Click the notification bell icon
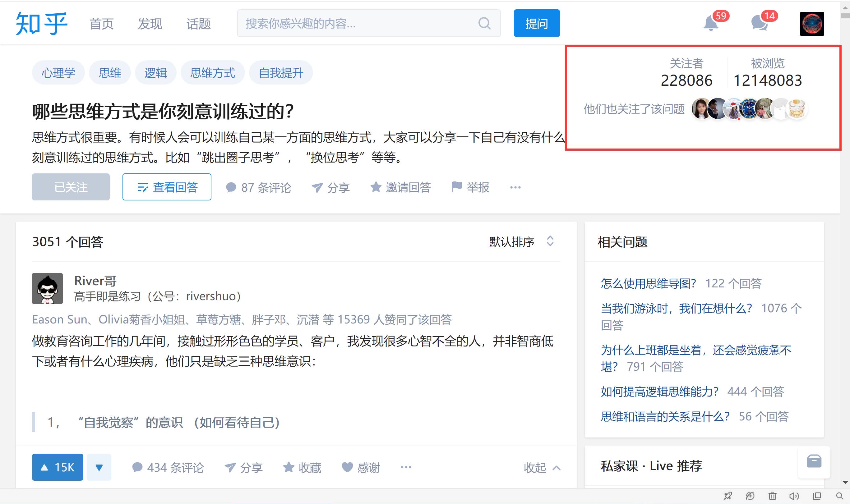This screenshot has width=850, height=504. coord(711,24)
